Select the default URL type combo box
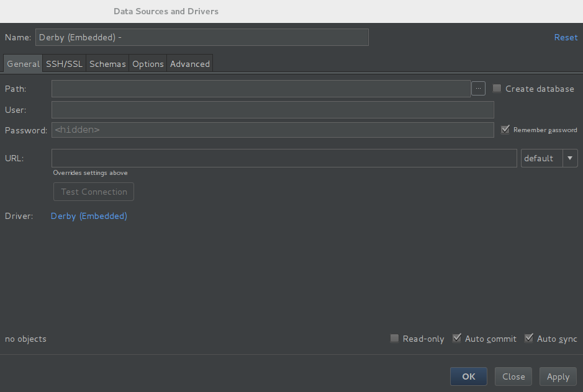Screen dimensions: 583x392 541,158
